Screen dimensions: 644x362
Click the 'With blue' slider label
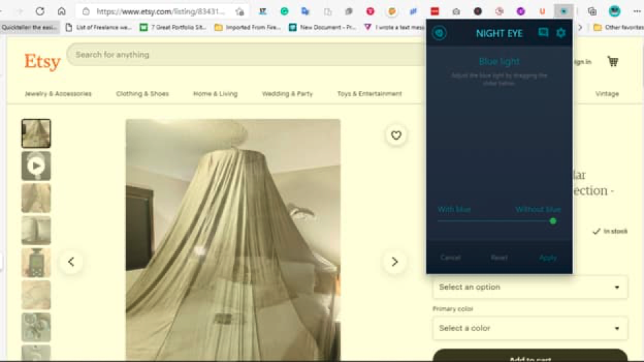click(x=454, y=209)
